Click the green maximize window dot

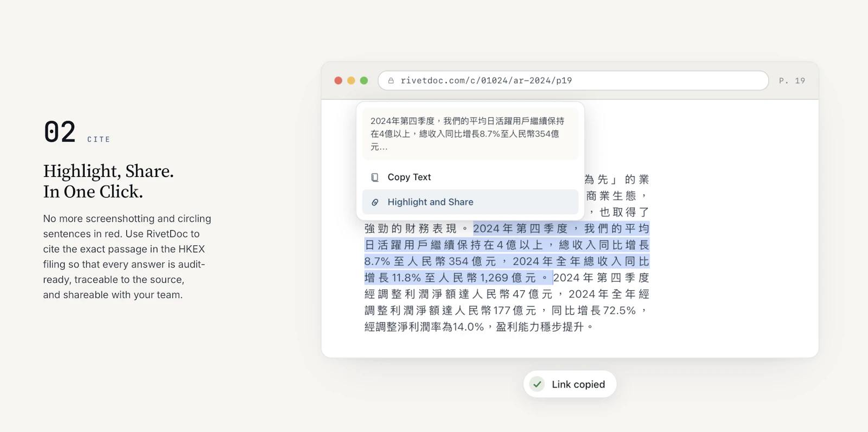click(364, 80)
